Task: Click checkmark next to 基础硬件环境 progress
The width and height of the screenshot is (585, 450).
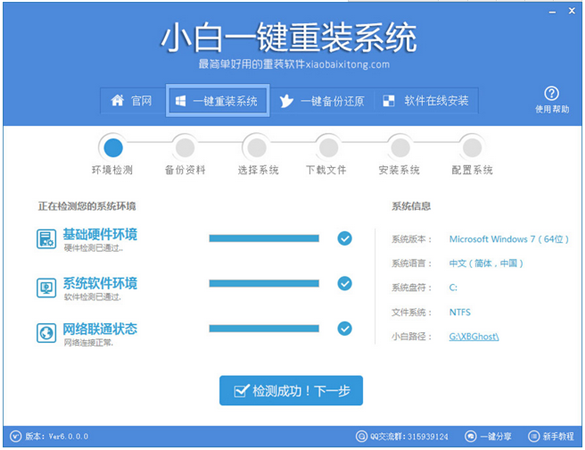Action: click(345, 238)
